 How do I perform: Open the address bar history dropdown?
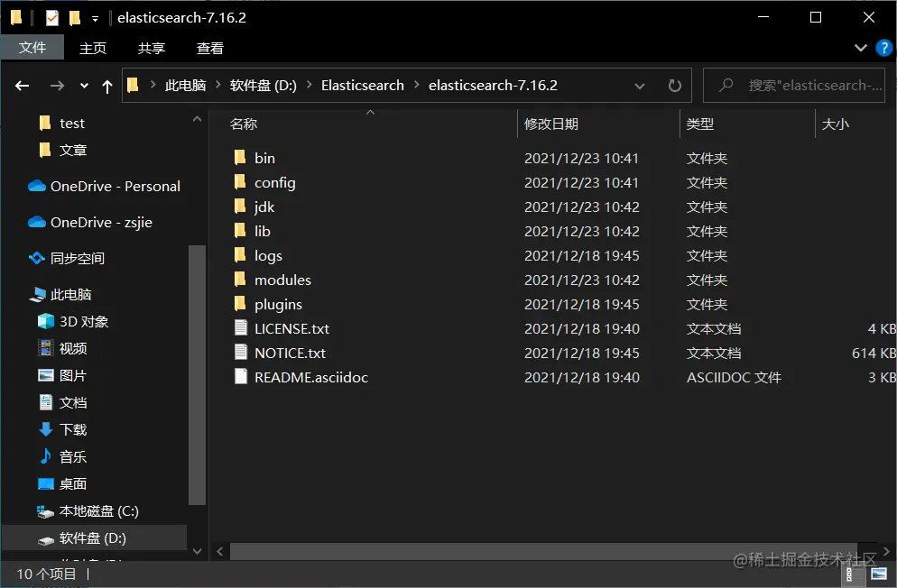pos(640,85)
